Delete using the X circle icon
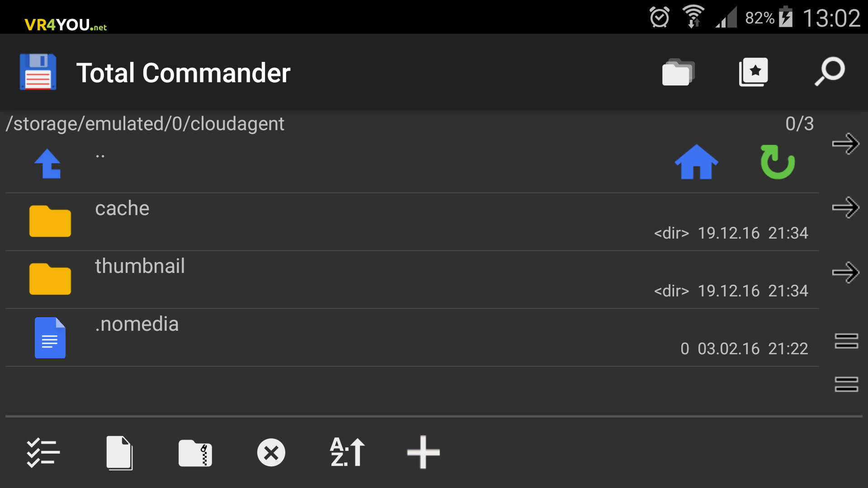868x488 pixels. click(x=271, y=453)
